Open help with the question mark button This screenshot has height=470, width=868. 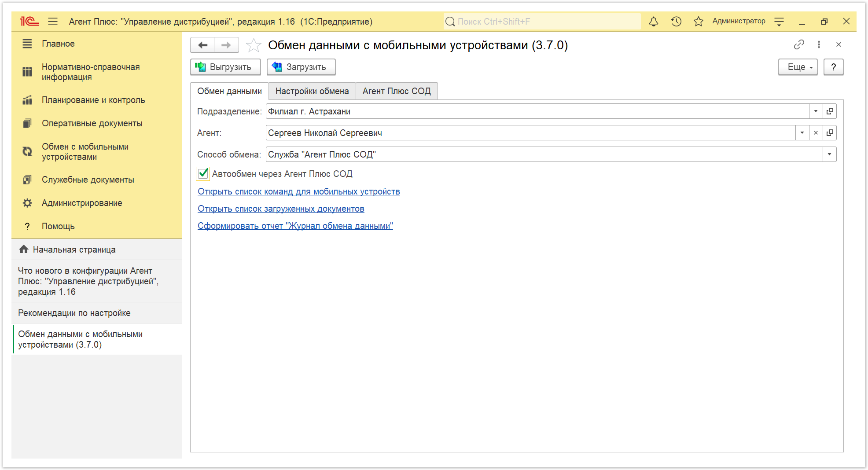pos(833,67)
